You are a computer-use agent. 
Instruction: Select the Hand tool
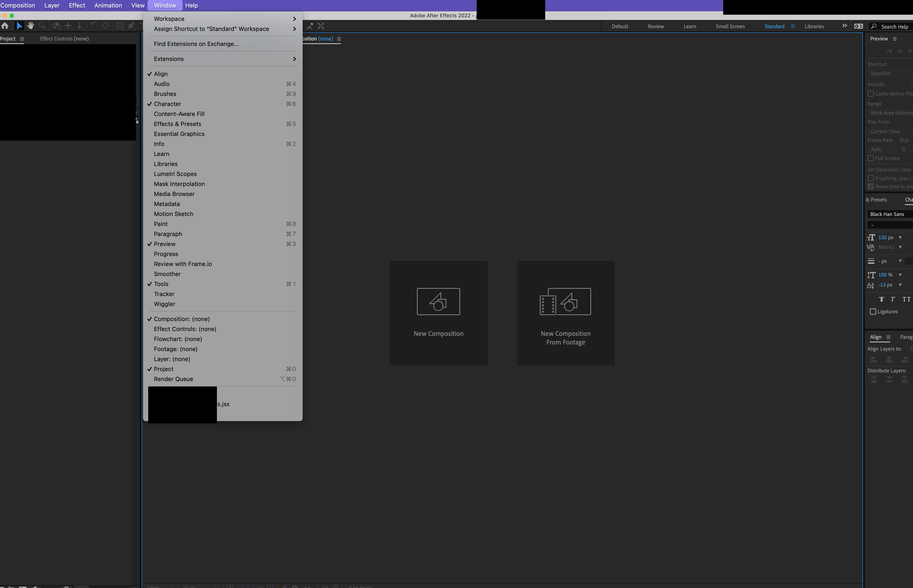tap(30, 26)
